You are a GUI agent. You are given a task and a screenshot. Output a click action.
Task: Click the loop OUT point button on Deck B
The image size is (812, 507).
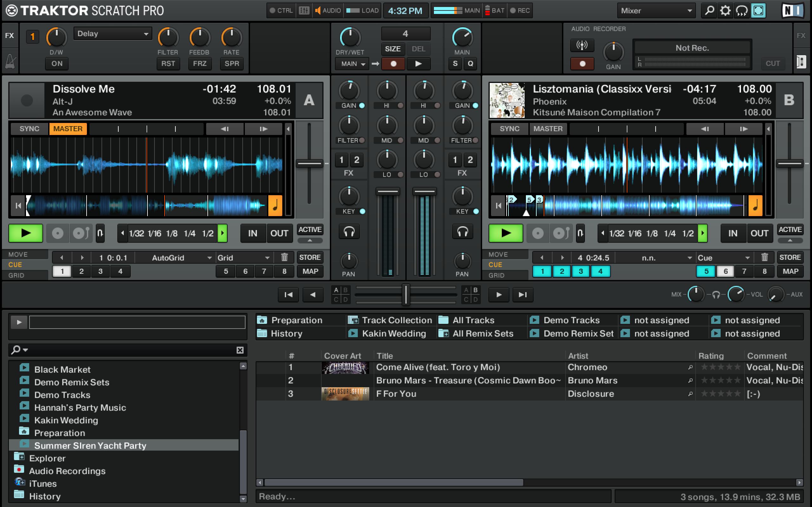(759, 233)
